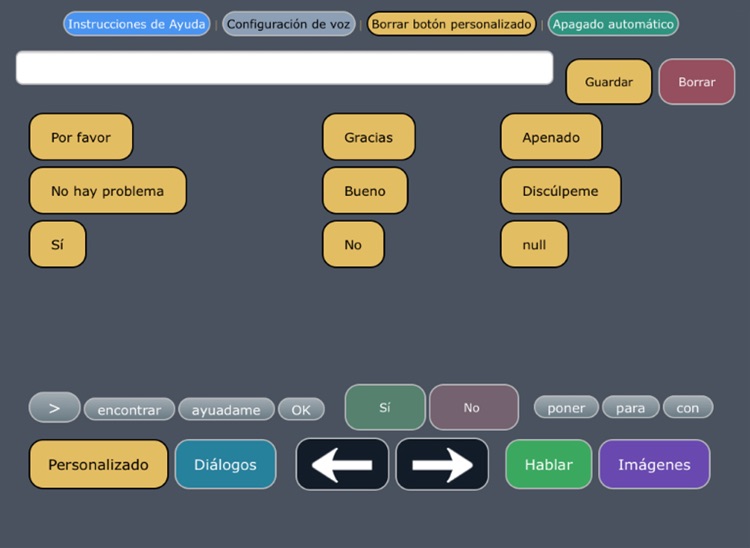
Task: Tap the No hay problema button
Action: click(x=108, y=191)
